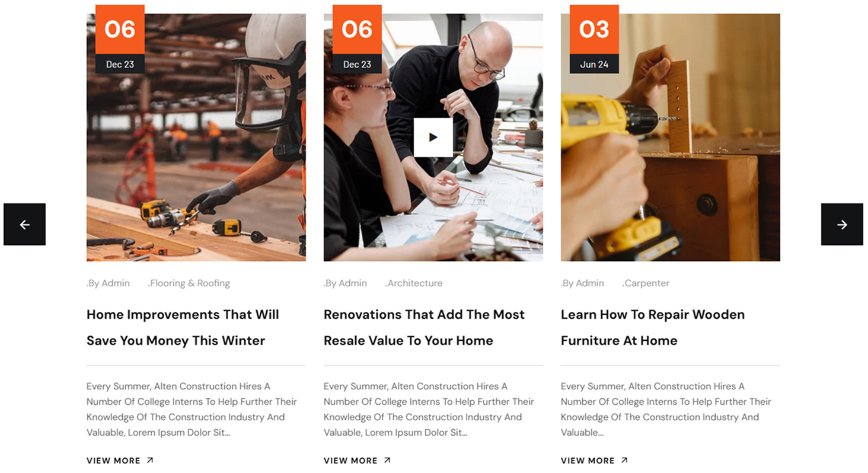Open the Home Improvements That Will Save title
868x473 pixels.
[183, 327]
